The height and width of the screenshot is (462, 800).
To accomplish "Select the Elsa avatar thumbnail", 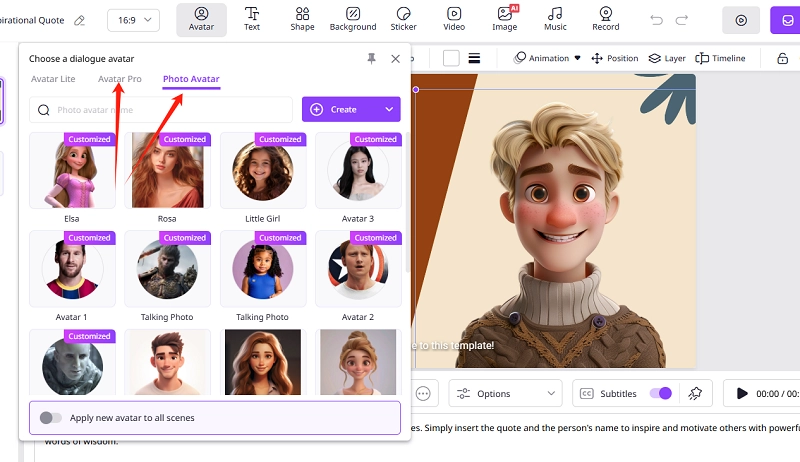I will (72, 172).
